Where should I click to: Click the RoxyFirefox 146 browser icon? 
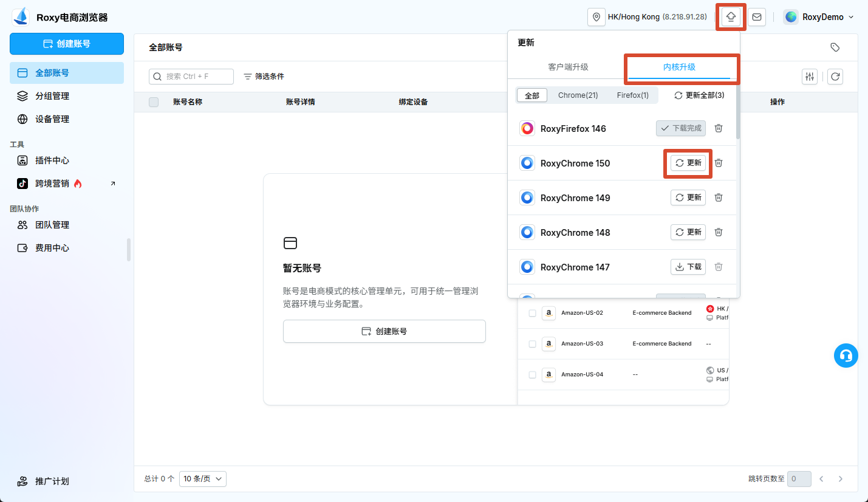tap(527, 128)
